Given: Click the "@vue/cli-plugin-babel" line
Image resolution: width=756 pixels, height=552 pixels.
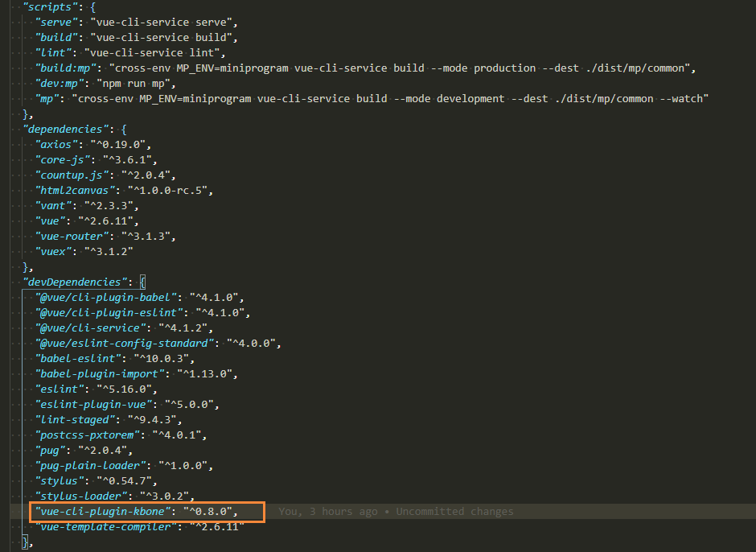Looking at the screenshot, I should 139,297.
